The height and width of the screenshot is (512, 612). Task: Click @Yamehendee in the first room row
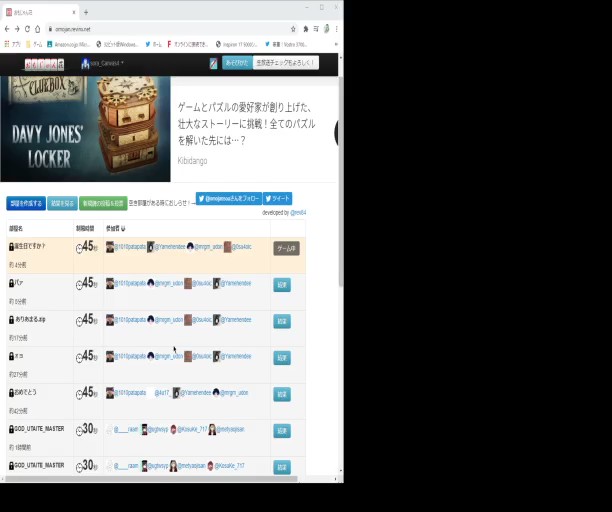coord(170,247)
